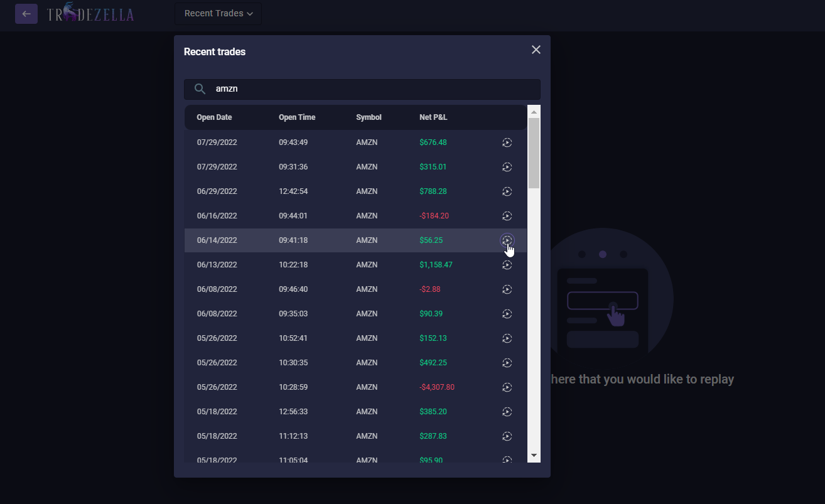The width and height of the screenshot is (825, 504).
Task: Replay the -$4,307.80 trade from 05/26/2022
Action: (507, 387)
